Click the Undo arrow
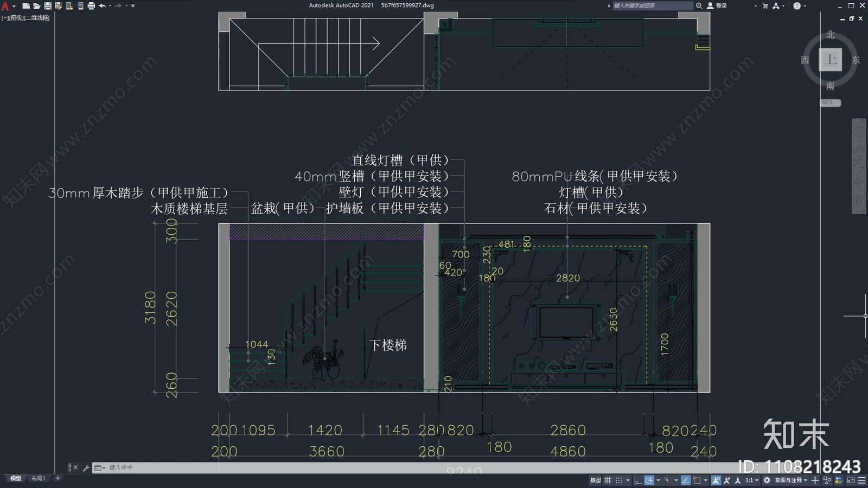The width and height of the screenshot is (868, 488). 102,6
